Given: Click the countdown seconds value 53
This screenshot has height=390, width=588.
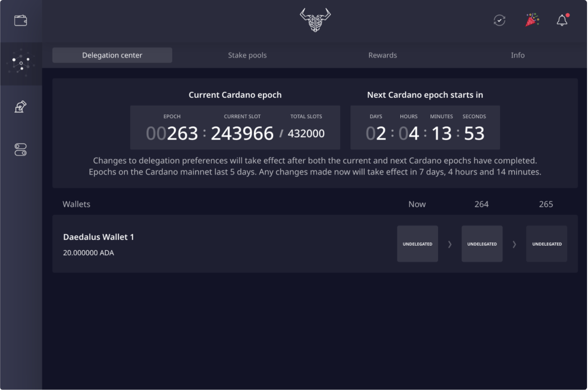Looking at the screenshot, I should [474, 133].
